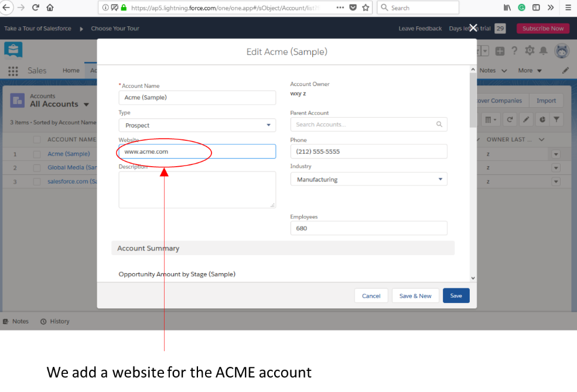577x392 pixels.
Task: Open the list view charts icon
Action: pos(542,119)
